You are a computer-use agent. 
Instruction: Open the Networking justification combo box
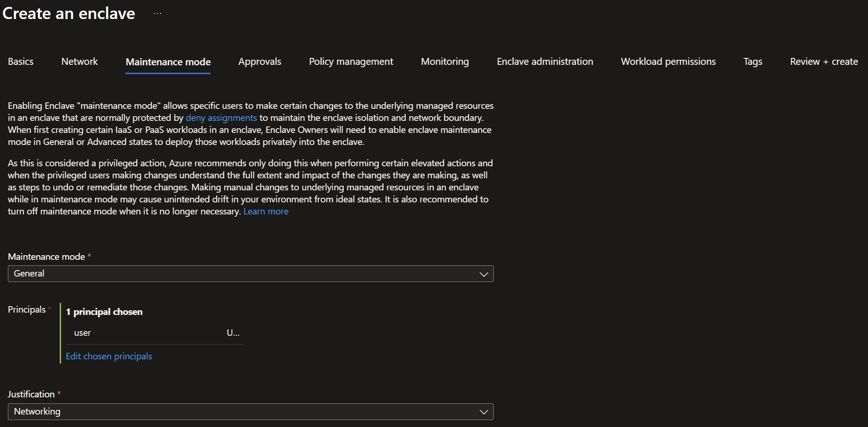coord(251,412)
